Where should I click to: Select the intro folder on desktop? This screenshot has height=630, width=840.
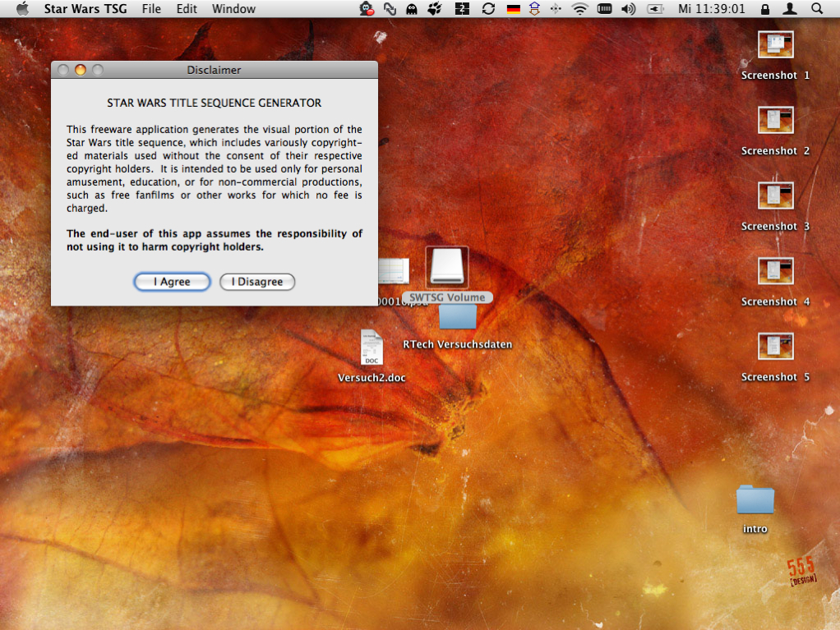(x=755, y=500)
